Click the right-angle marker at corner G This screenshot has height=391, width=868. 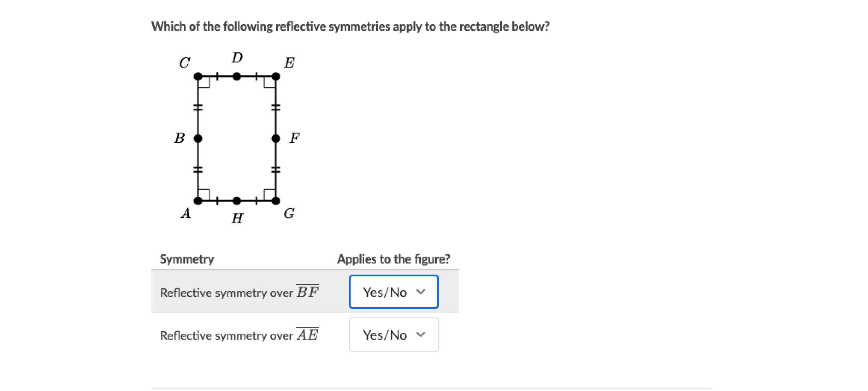point(270,194)
